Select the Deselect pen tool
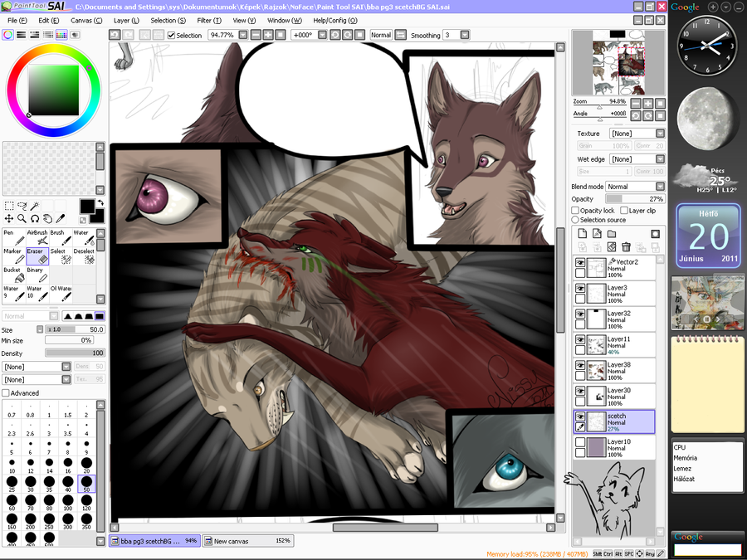 point(84,256)
